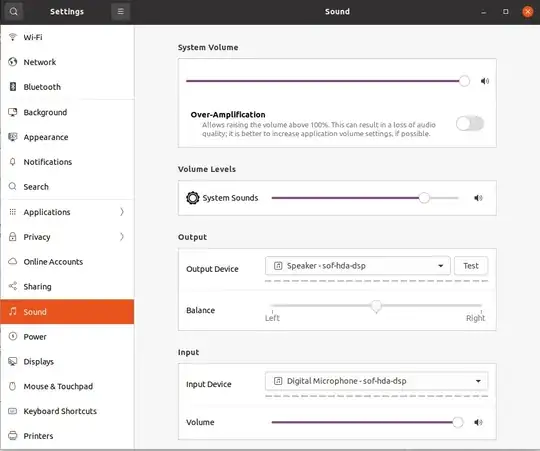Mute system volume via speaker icon

coord(485,81)
